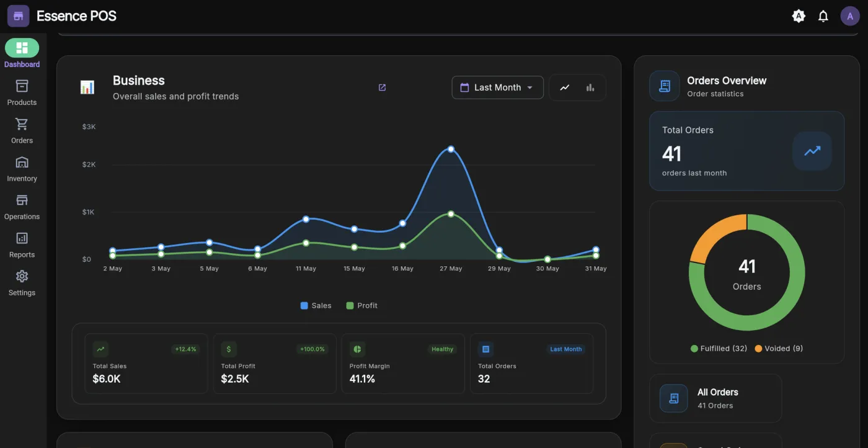This screenshot has width=868, height=448.
Task: Click the 27 May Sales peak point
Action: 451,149
